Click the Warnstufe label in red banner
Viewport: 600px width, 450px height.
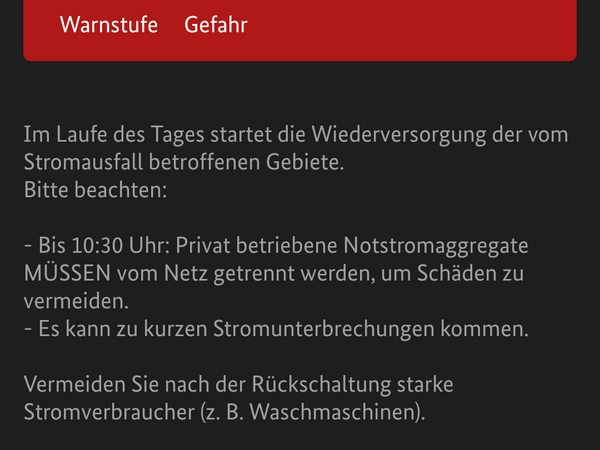pyautogui.click(x=109, y=25)
